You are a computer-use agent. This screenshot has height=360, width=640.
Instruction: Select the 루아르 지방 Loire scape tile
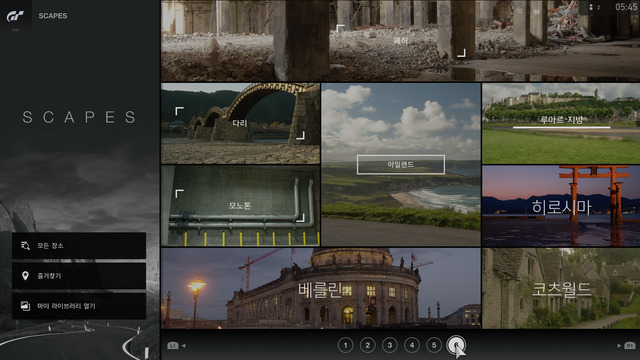tap(561, 123)
